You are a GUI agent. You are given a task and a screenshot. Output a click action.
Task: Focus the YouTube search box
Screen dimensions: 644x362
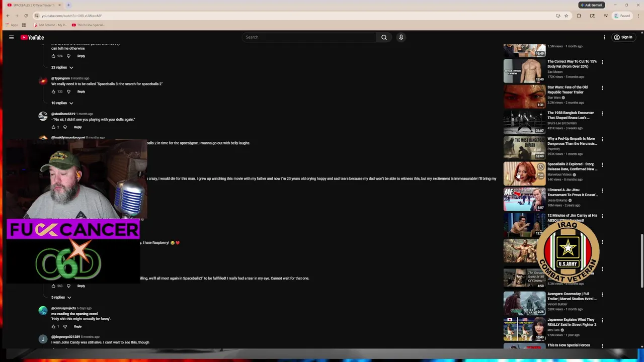click(309, 37)
